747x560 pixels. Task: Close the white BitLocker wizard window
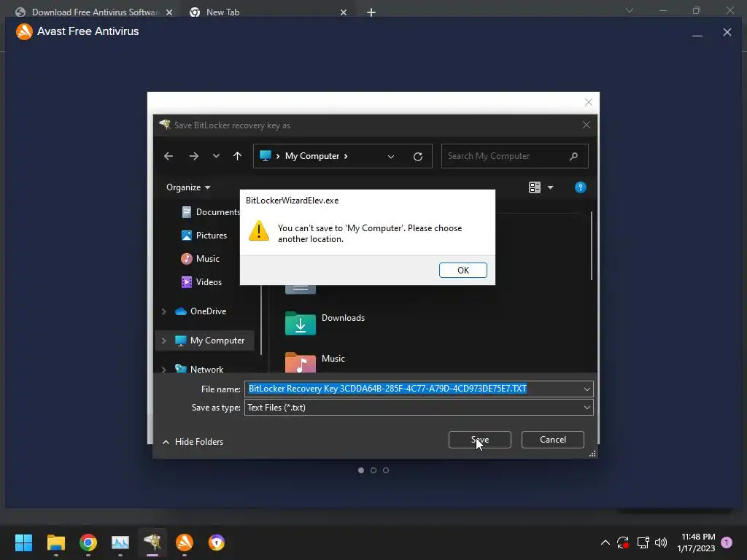click(x=589, y=102)
